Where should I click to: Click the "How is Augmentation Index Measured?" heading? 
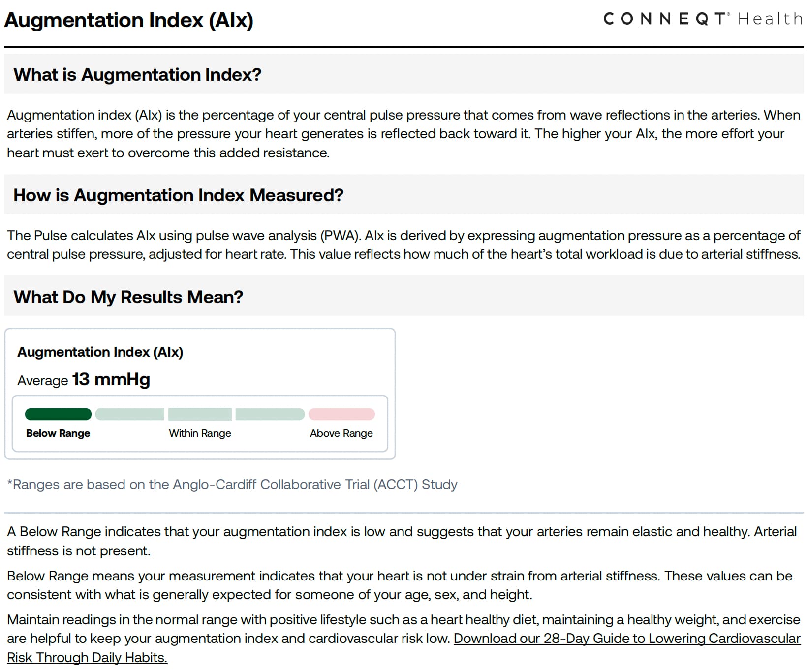[x=178, y=195]
